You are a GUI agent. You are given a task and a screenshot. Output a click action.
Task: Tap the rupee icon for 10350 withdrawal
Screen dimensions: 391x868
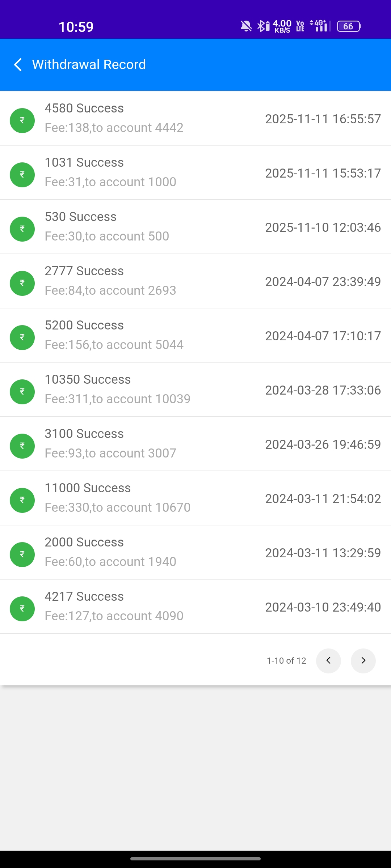click(x=22, y=392)
